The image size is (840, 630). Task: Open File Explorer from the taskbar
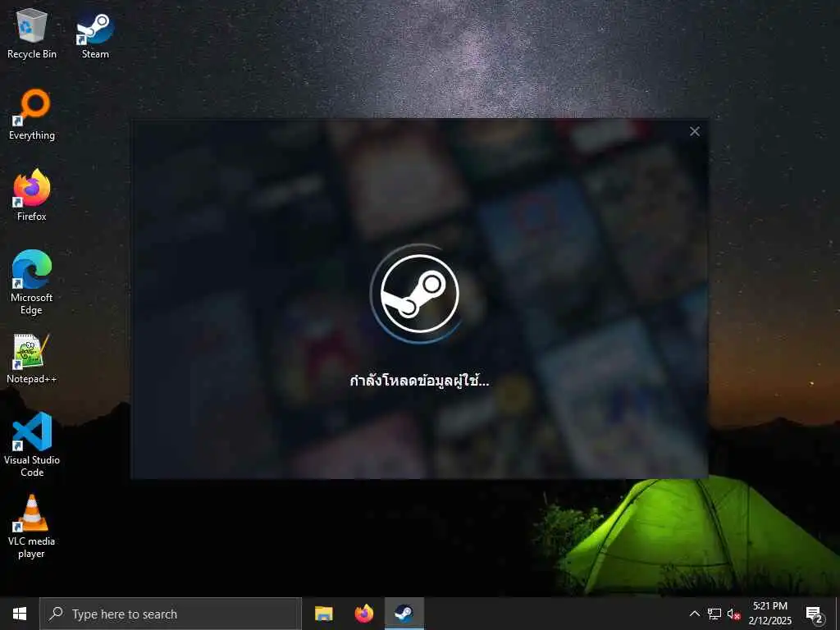click(323, 614)
